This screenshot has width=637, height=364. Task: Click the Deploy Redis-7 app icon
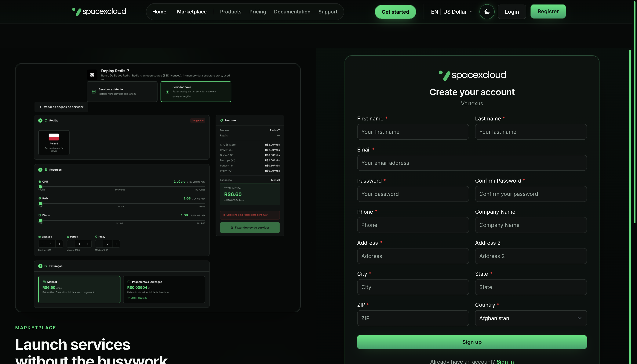92,75
